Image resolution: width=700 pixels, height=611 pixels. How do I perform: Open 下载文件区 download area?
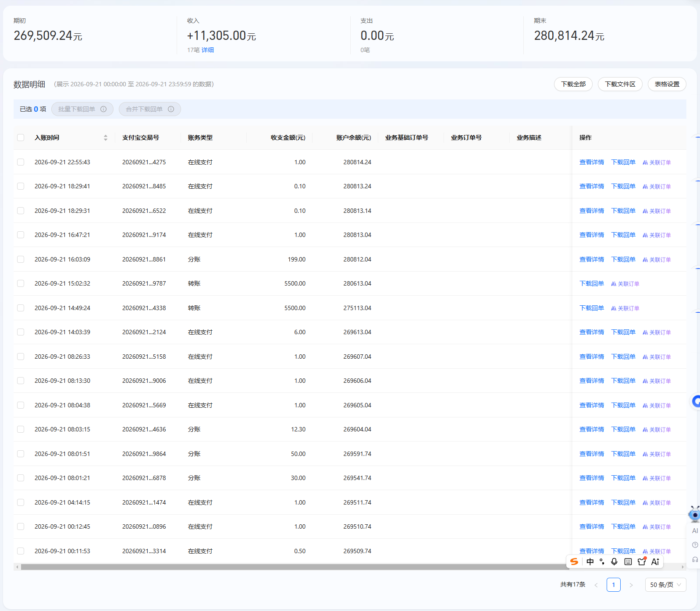coord(620,84)
